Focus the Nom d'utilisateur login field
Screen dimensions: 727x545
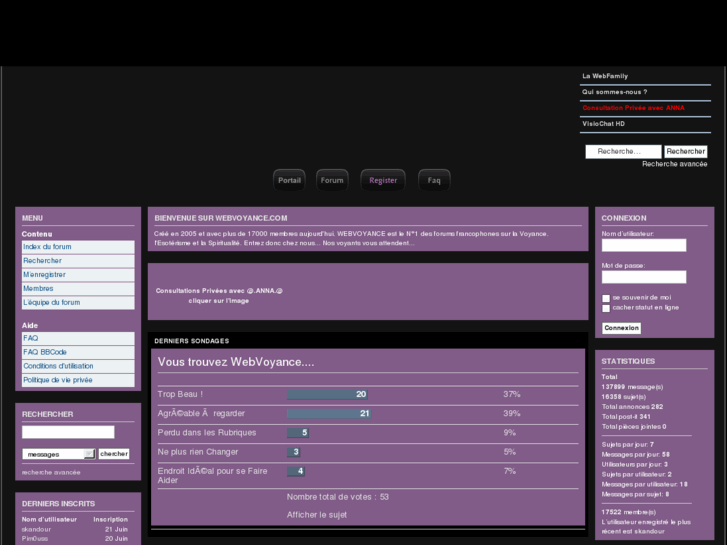tap(644, 245)
